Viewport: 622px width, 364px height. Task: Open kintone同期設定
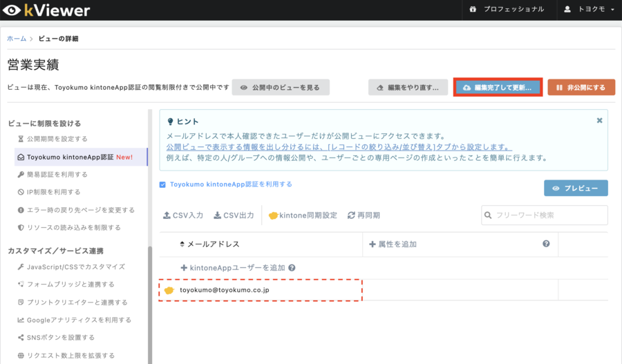(303, 215)
